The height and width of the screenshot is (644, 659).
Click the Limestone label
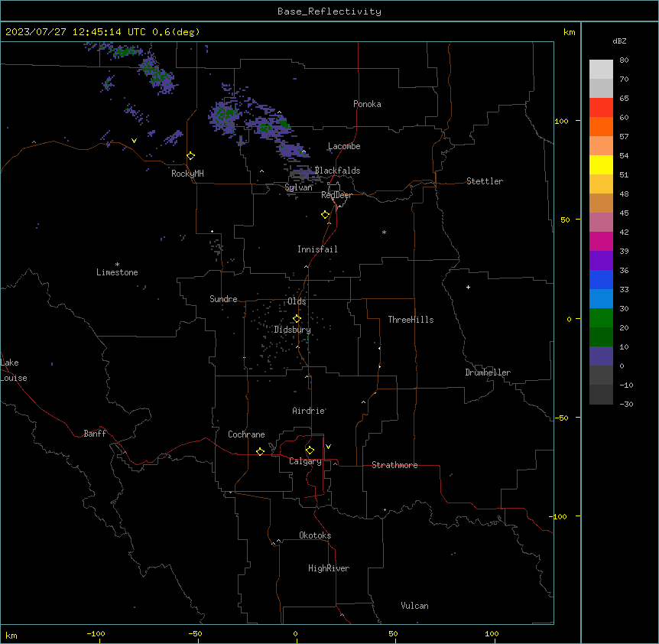[117, 272]
